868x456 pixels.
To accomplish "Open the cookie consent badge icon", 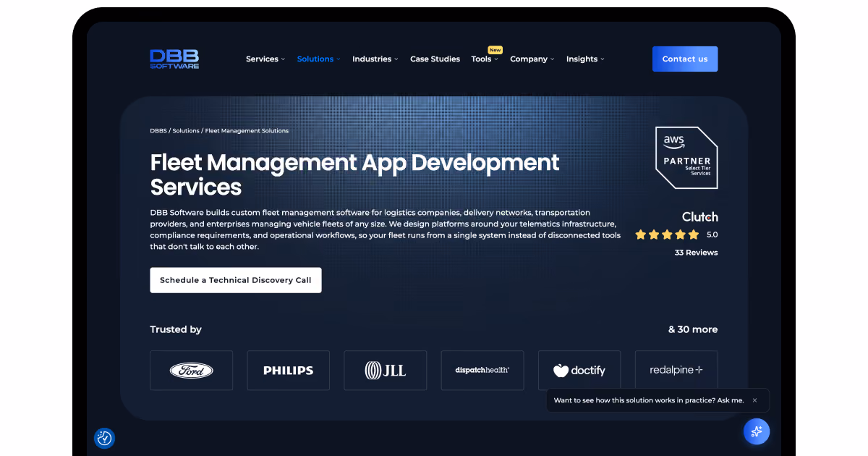I will 105,438.
